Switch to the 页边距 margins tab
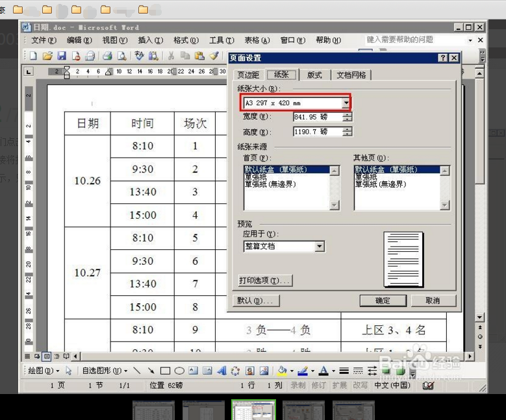Screen dimensions: 506x420 [248, 75]
